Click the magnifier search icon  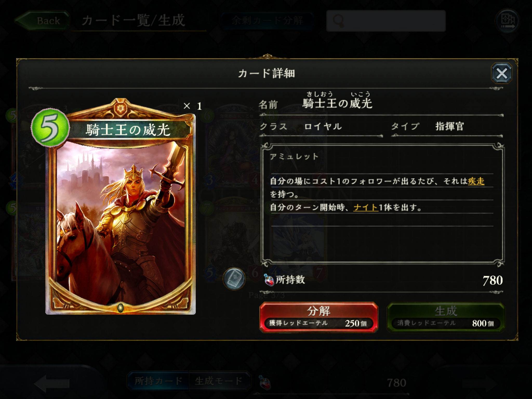tap(338, 21)
